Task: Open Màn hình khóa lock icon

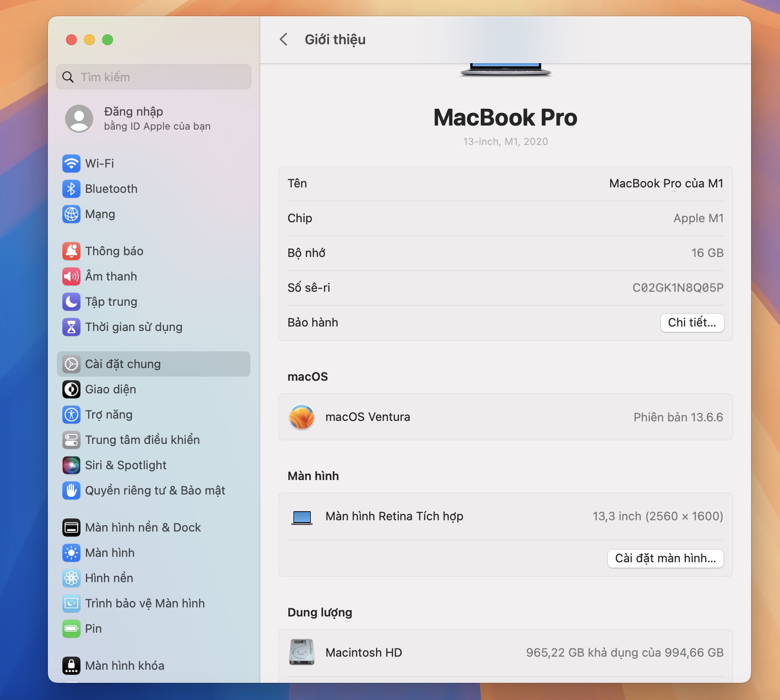Action: point(71,666)
